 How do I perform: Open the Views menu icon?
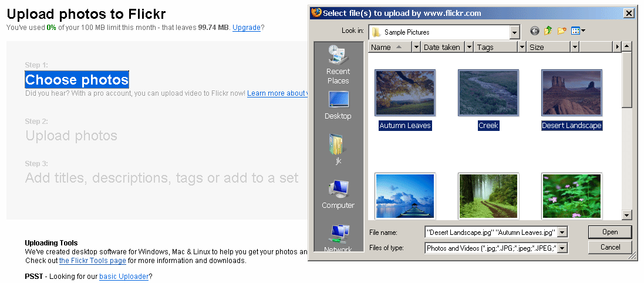coord(578,31)
